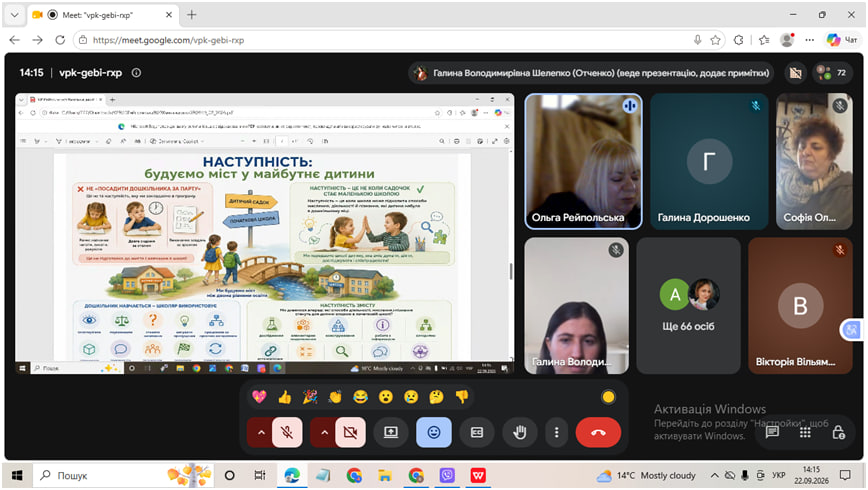The image size is (868, 490).
Task: Send the thumbs down reaction
Action: point(462,396)
